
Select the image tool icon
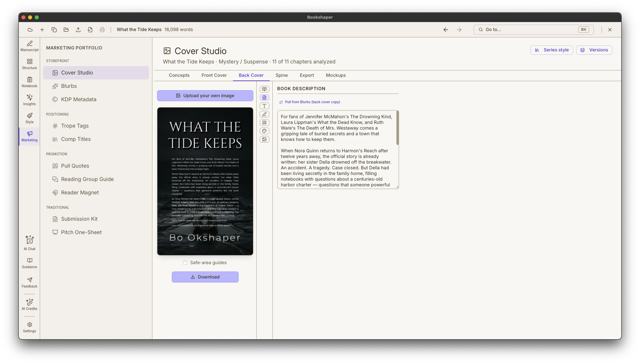(264, 139)
